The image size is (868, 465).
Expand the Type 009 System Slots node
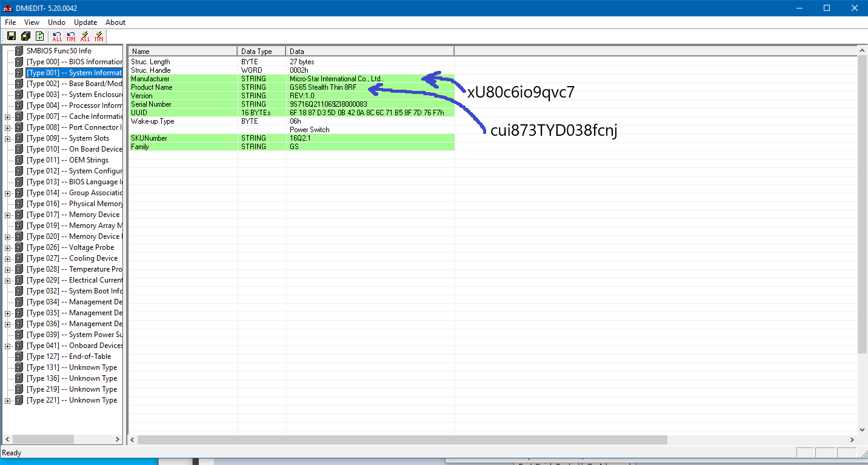[7, 138]
